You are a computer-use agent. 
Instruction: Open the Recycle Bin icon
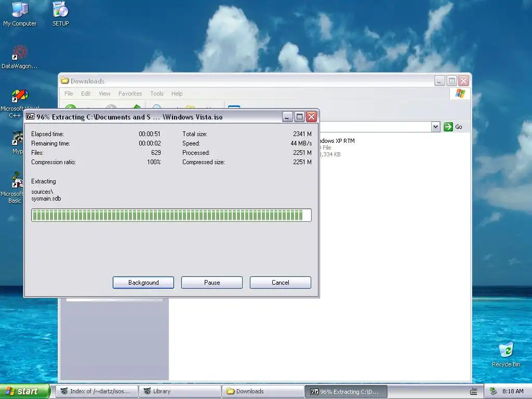point(506,354)
